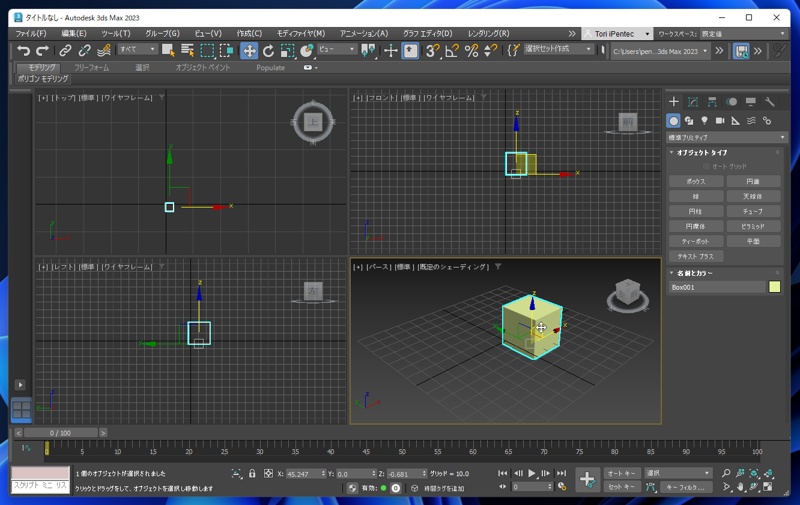800x505 pixels.
Task: Click the Box001 object name field
Action: click(x=717, y=287)
